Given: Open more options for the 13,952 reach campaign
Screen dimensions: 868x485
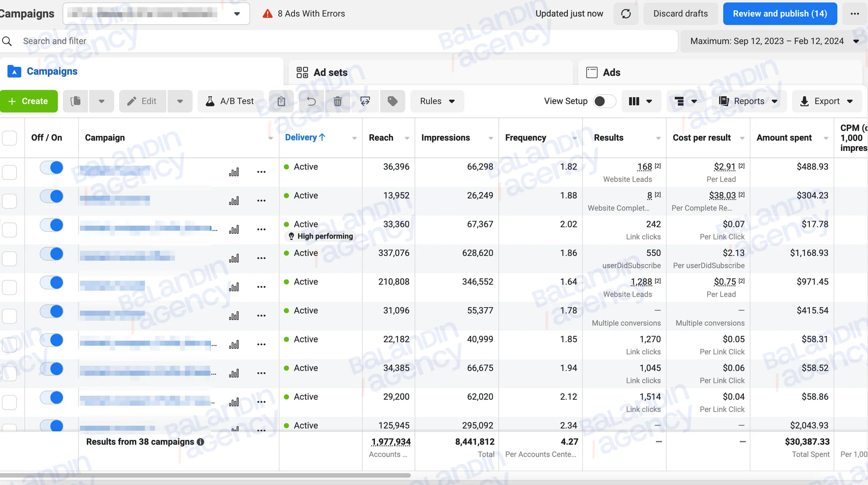Looking at the screenshot, I should [261, 201].
